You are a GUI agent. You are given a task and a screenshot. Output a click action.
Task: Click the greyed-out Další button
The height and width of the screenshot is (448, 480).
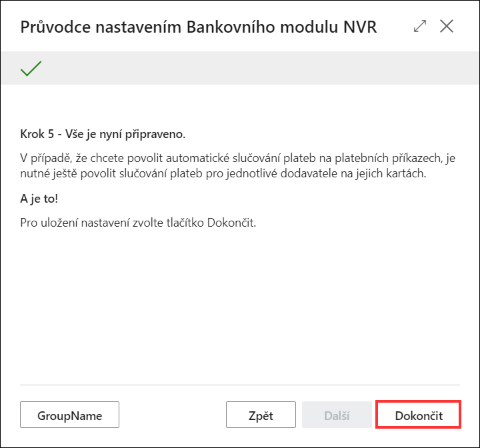click(x=337, y=415)
